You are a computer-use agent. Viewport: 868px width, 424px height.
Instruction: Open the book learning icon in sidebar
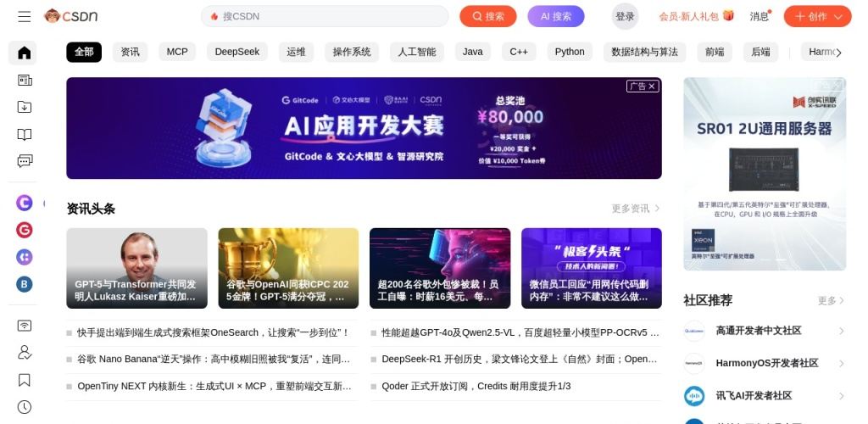tap(25, 134)
